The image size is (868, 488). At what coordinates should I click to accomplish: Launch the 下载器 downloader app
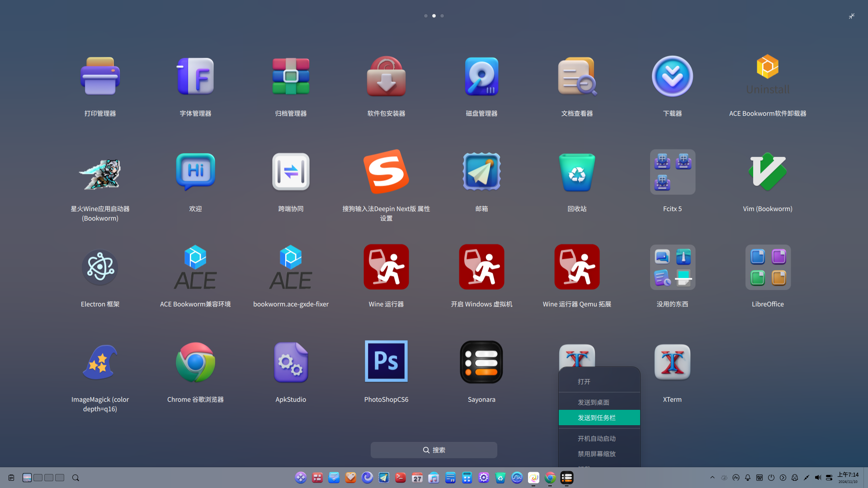[x=672, y=76]
